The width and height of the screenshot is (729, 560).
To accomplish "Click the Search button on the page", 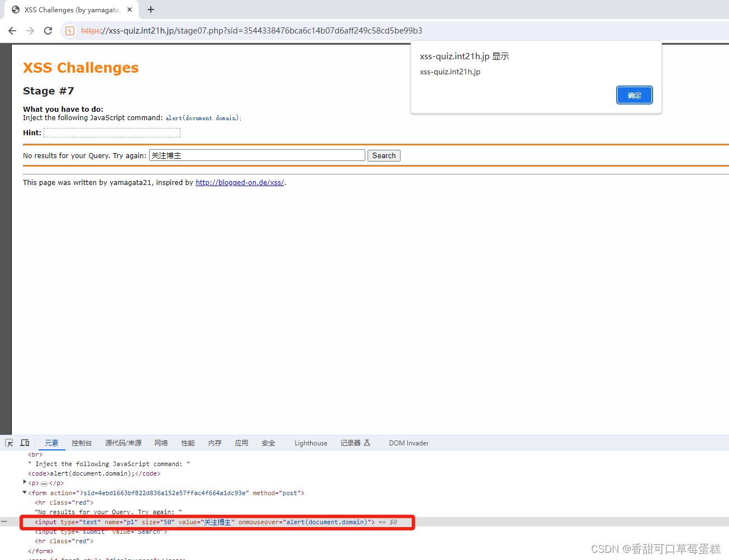I will pyautogui.click(x=383, y=155).
